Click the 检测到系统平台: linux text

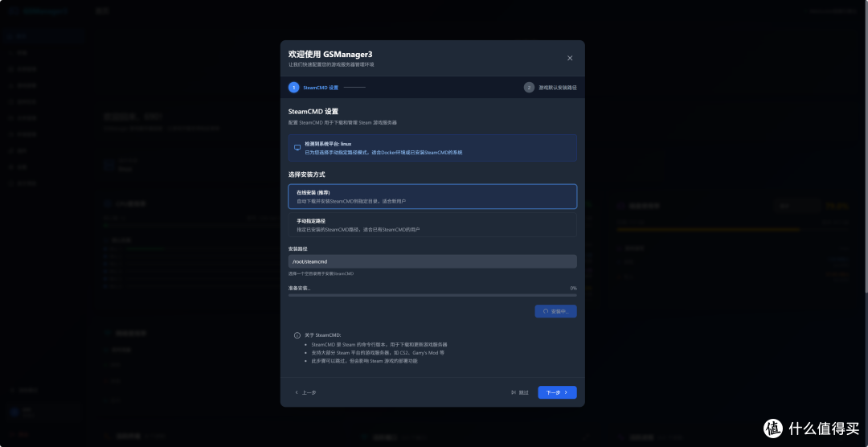click(328, 144)
